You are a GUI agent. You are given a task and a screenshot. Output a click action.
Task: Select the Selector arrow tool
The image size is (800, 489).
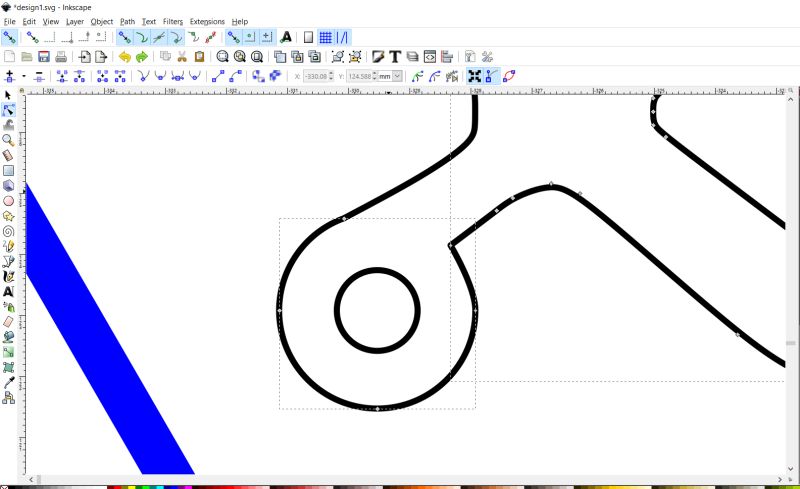pyautogui.click(x=8, y=95)
